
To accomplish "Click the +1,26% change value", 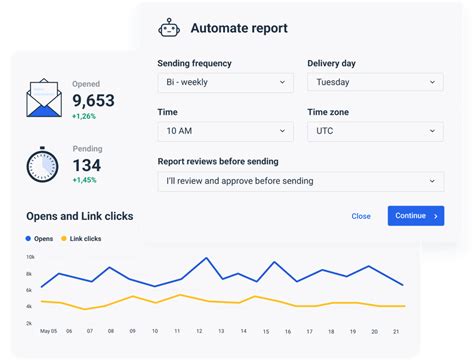I will [x=84, y=116].
